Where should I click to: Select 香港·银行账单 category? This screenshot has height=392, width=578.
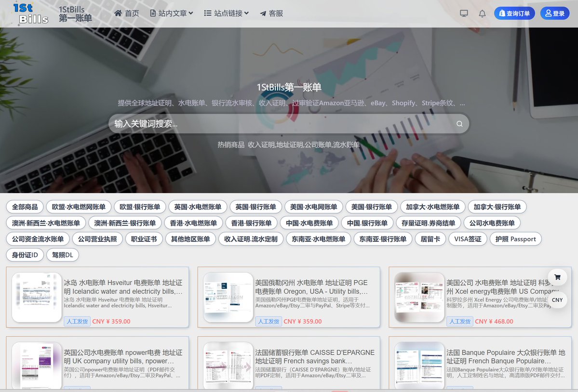coord(252,223)
